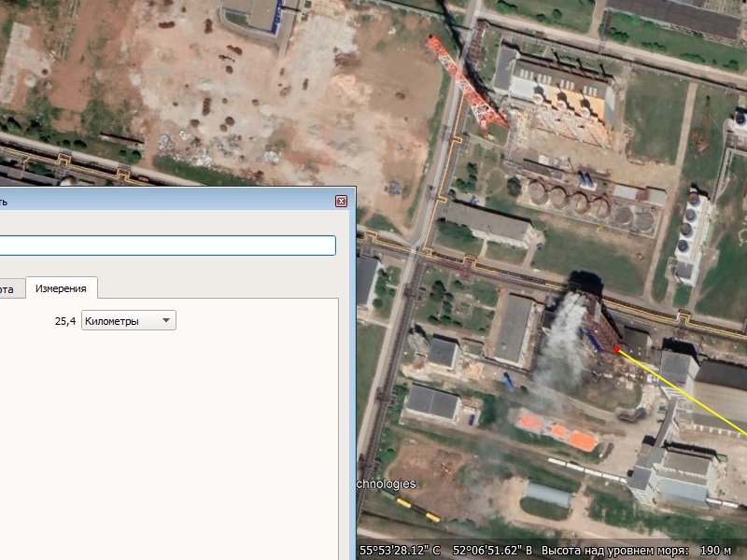Open the Километры units dropdown
The height and width of the screenshot is (560, 747).
(129, 320)
